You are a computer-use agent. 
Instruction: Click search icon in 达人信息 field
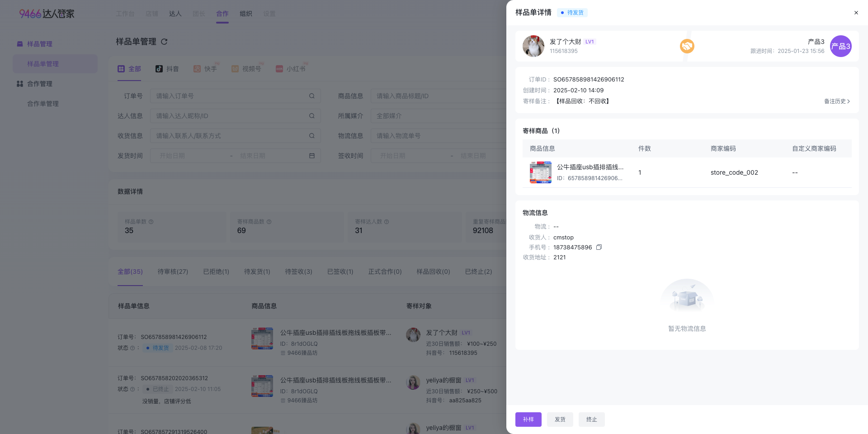(x=312, y=116)
